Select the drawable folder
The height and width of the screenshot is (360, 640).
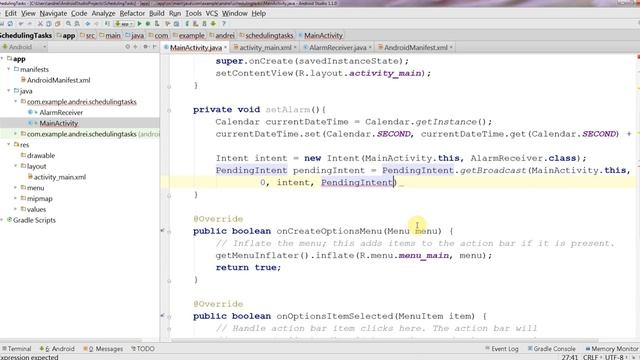click(41, 156)
